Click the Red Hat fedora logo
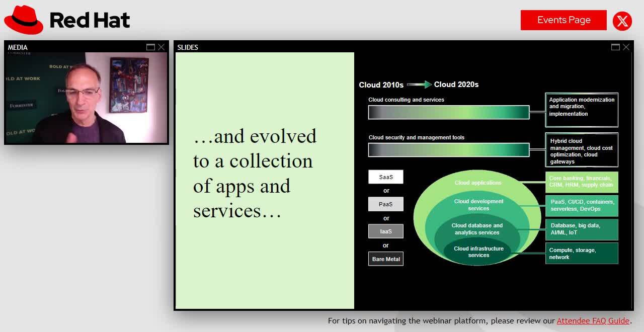This screenshot has width=644, height=332. 24,20
